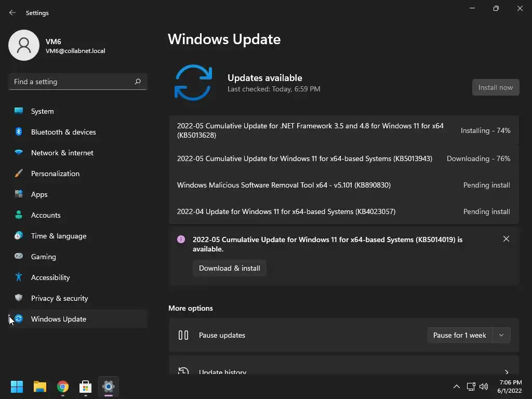Click the purple info icon beside KB5014019 notice
This screenshot has width=532, height=399.
point(181,239)
